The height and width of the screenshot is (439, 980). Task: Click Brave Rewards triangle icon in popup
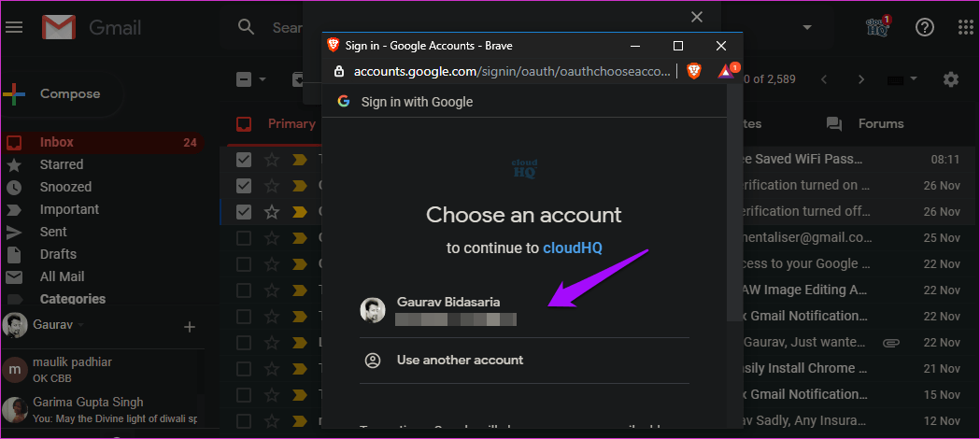pyautogui.click(x=728, y=71)
